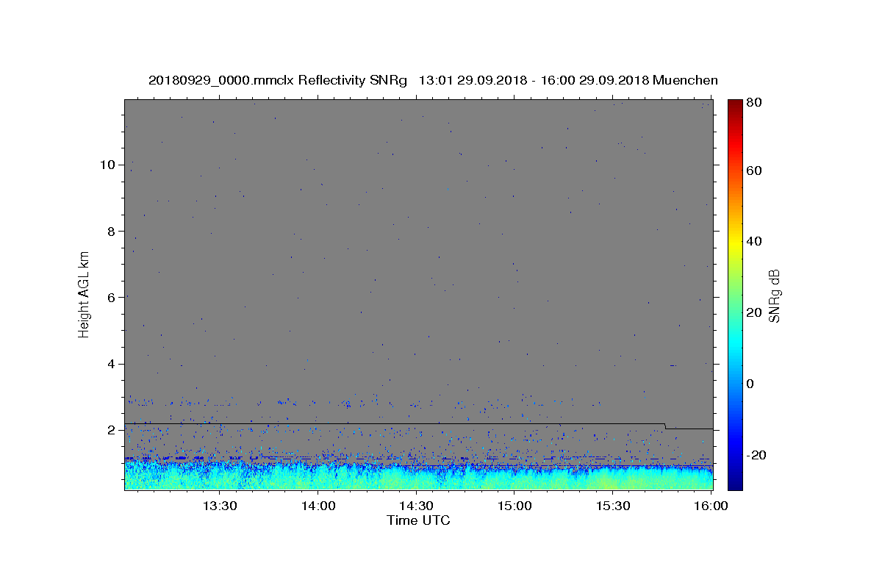882x588 pixels.
Task: Click the colorbar value 40
Action: 753,241
